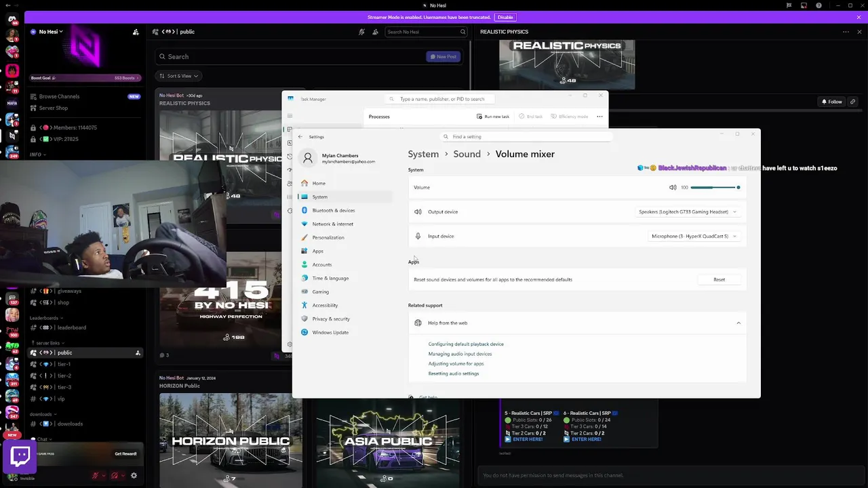Open Network & internet settings
The height and width of the screenshot is (488, 868).
click(346, 224)
